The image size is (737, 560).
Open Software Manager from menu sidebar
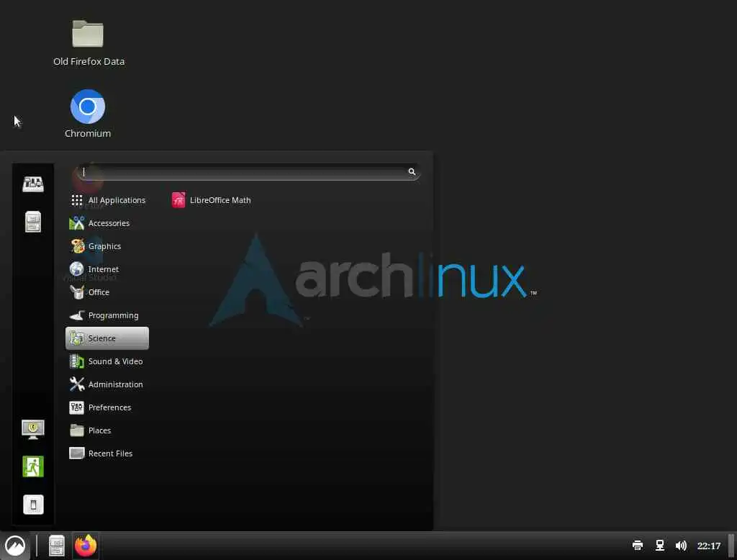coord(33,184)
